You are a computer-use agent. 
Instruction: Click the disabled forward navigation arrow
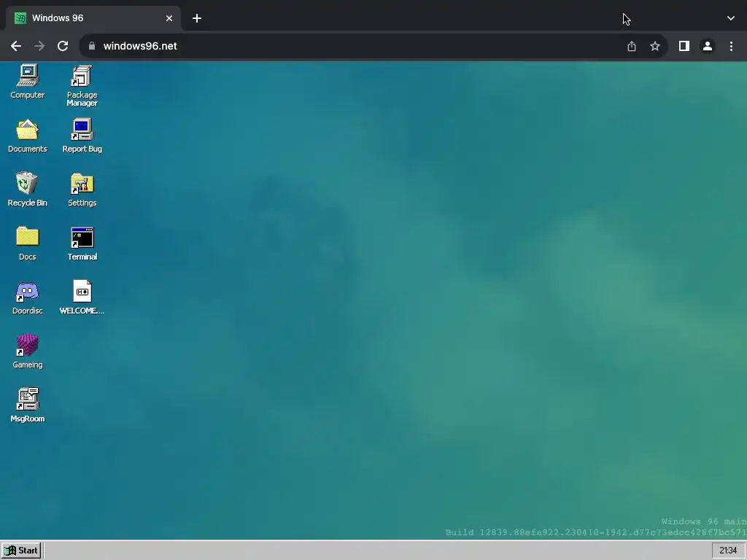point(39,46)
